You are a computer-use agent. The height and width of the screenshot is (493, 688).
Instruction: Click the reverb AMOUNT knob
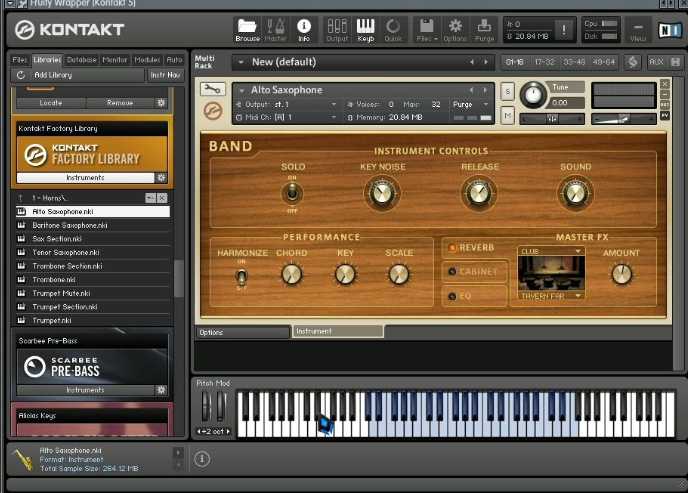[x=621, y=274]
